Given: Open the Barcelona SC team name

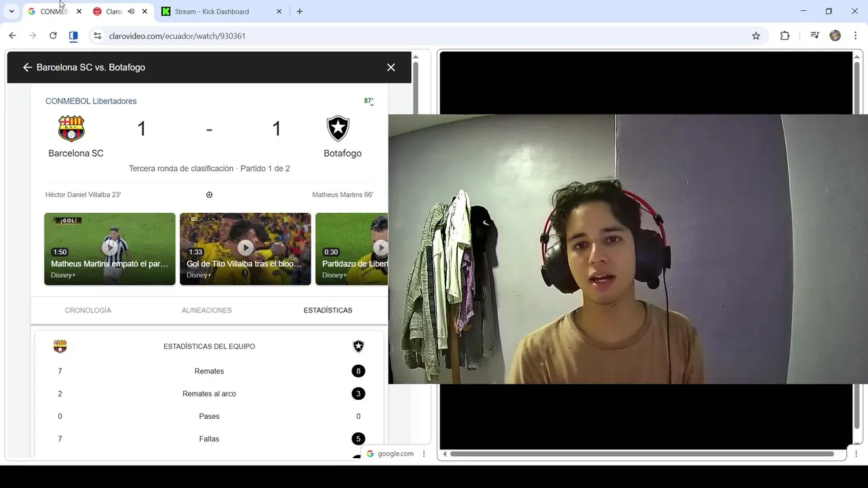Looking at the screenshot, I should coord(76,153).
